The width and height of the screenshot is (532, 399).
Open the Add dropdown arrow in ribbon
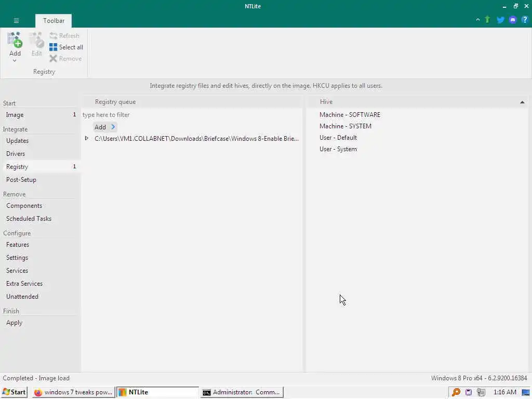pyautogui.click(x=15, y=61)
